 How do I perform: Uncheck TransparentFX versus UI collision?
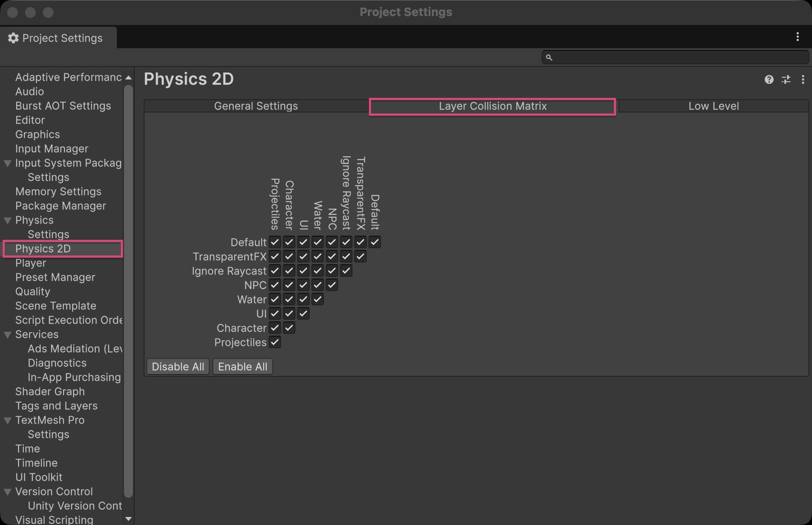click(303, 256)
